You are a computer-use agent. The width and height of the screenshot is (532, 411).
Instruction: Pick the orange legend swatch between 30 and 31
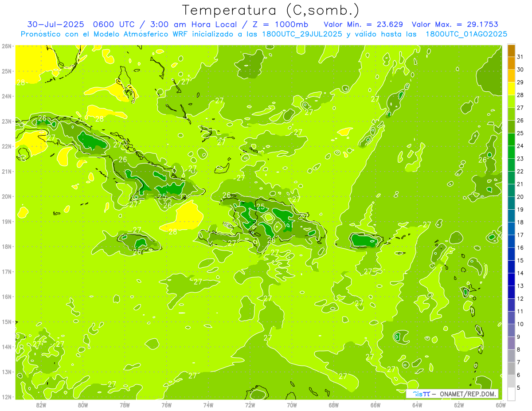point(511,63)
